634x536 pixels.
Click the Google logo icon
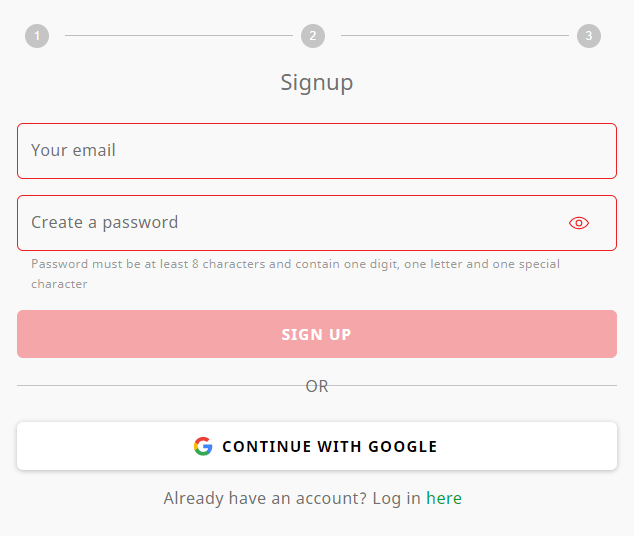point(203,446)
